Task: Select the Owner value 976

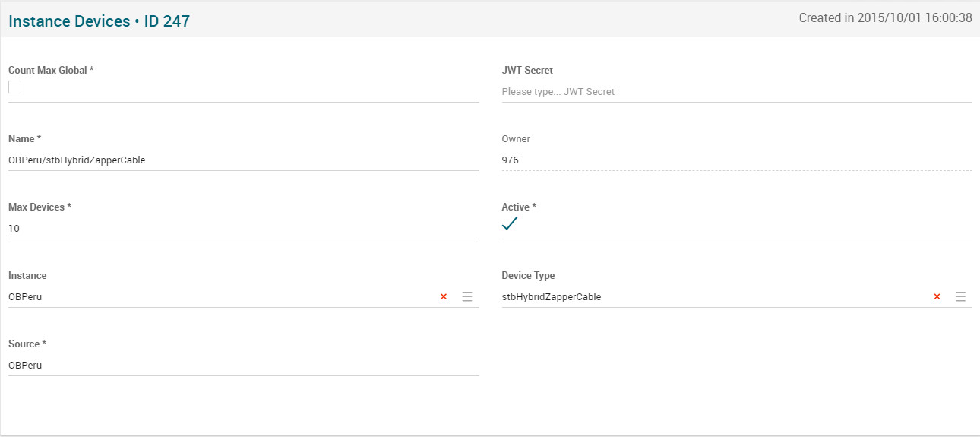Action: [x=511, y=160]
